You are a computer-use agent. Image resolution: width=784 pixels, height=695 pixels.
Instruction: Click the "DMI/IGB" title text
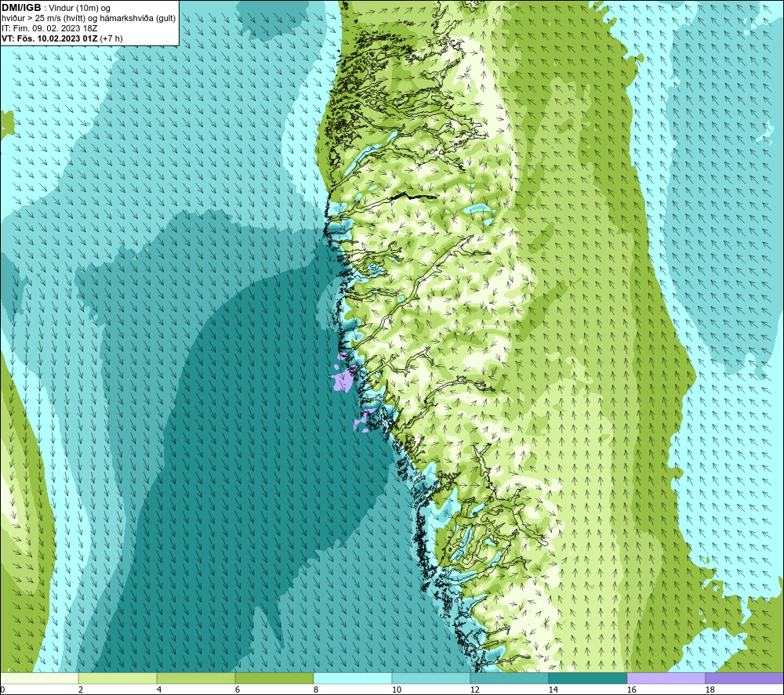click(x=21, y=8)
